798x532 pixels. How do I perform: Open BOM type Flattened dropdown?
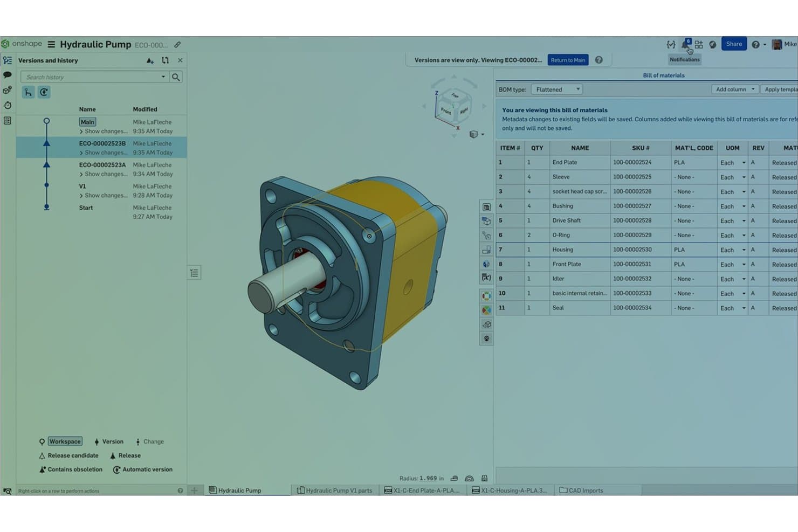point(557,89)
